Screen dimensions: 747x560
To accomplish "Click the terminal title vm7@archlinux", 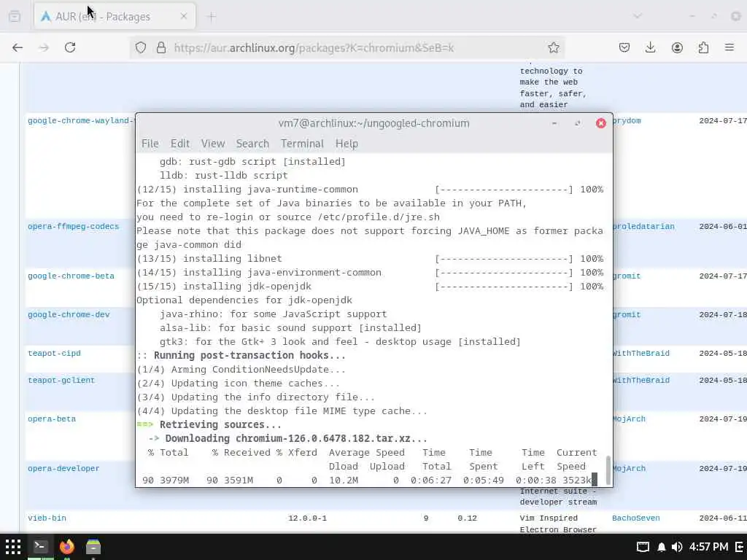I will pyautogui.click(x=374, y=123).
